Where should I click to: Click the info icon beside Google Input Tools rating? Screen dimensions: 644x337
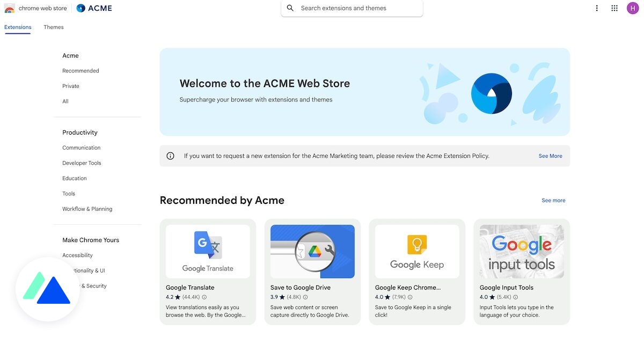tap(515, 297)
